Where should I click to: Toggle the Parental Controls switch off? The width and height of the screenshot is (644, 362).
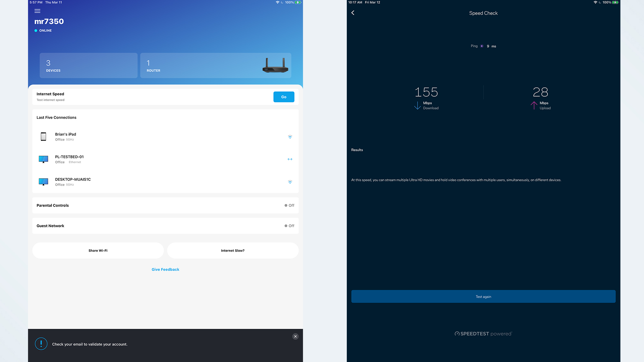tap(286, 205)
